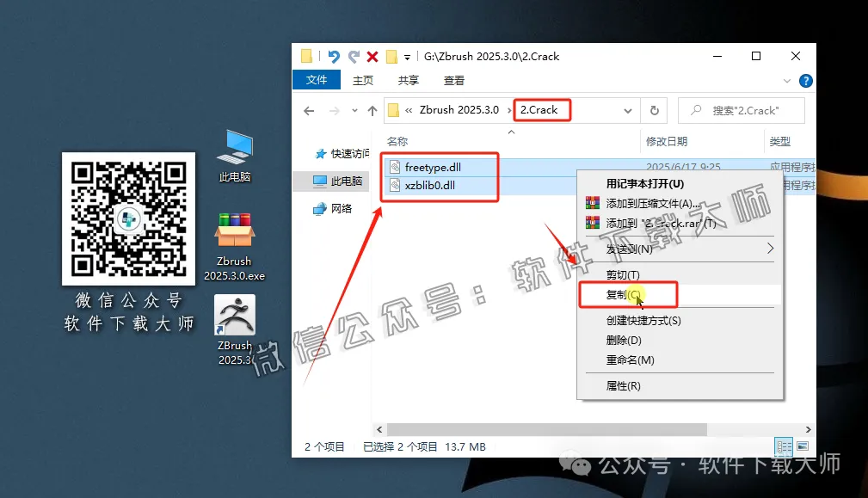The width and height of the screenshot is (868, 498).
Task: Switch to the 查看 ribbon tab
Action: point(452,79)
